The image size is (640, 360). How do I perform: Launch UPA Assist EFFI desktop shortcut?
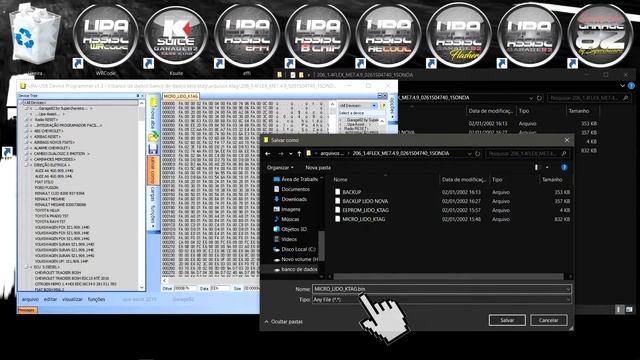click(x=247, y=36)
